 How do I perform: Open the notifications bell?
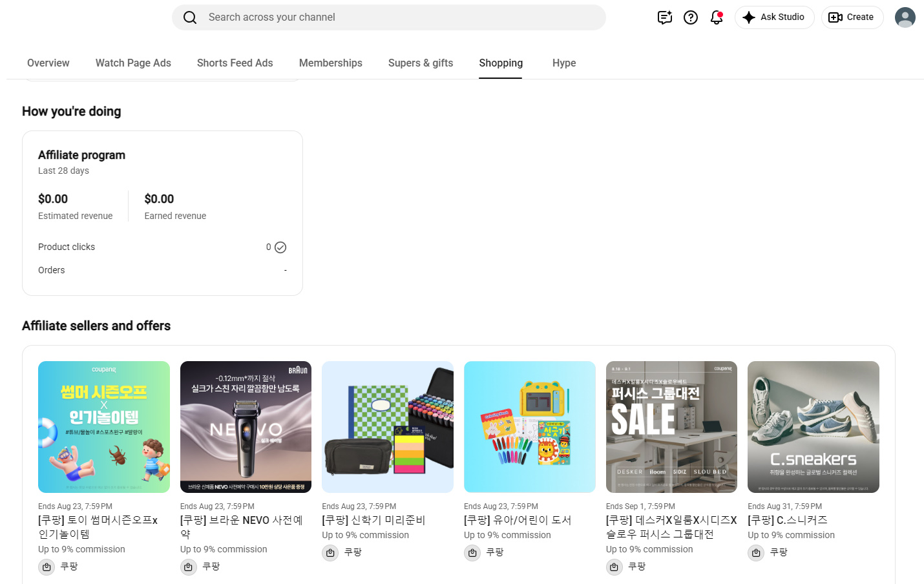click(717, 17)
